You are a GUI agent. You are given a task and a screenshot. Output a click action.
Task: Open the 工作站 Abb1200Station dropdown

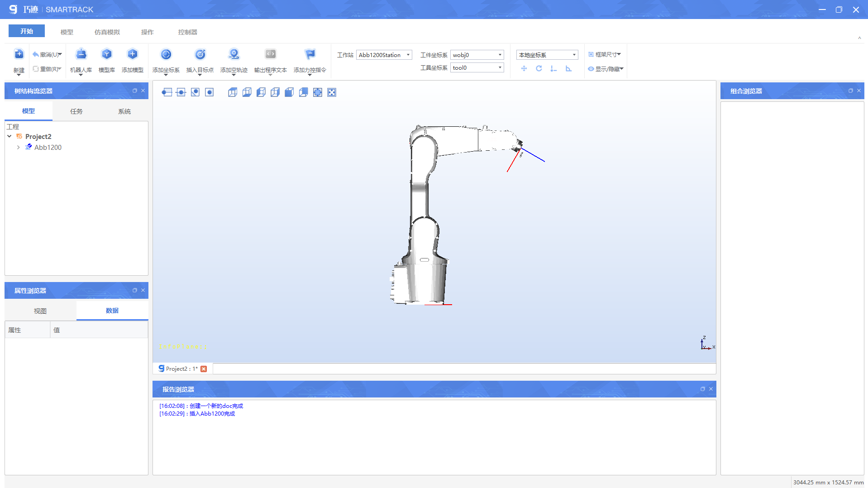point(384,55)
